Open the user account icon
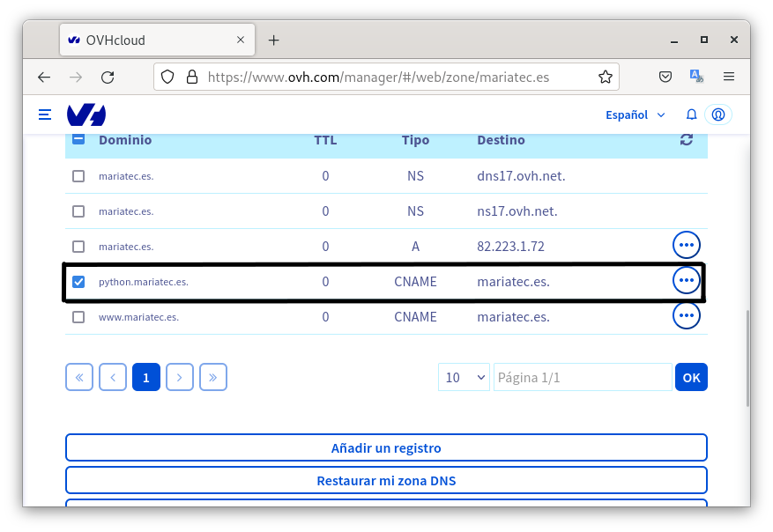Image resolution: width=773 pixels, height=532 pixels. [x=718, y=115]
